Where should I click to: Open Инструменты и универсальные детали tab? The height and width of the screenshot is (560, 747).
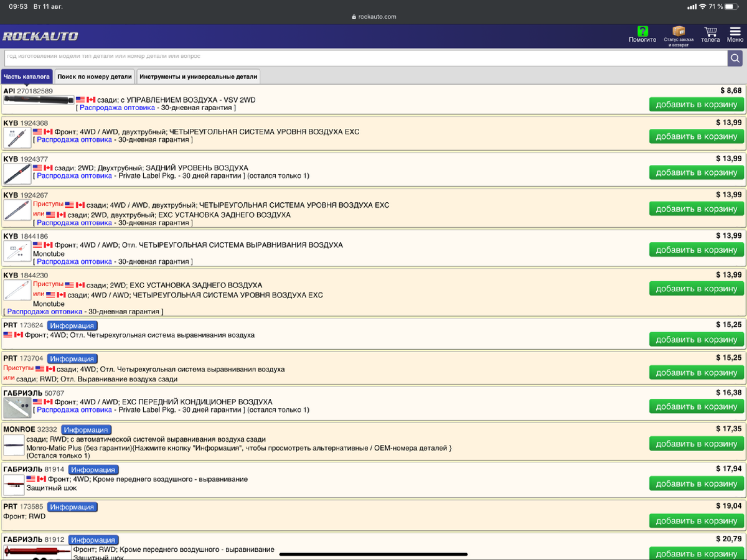[198, 77]
